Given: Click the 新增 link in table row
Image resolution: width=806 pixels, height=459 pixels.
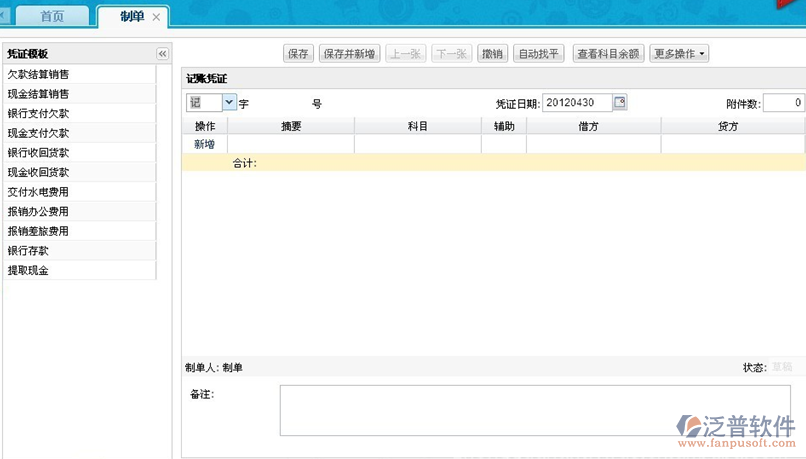Looking at the screenshot, I should [205, 145].
